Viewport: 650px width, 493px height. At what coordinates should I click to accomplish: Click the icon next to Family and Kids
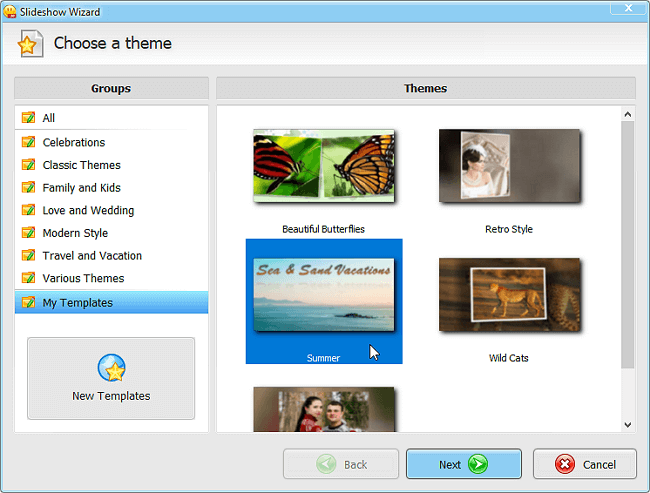pyautogui.click(x=28, y=187)
